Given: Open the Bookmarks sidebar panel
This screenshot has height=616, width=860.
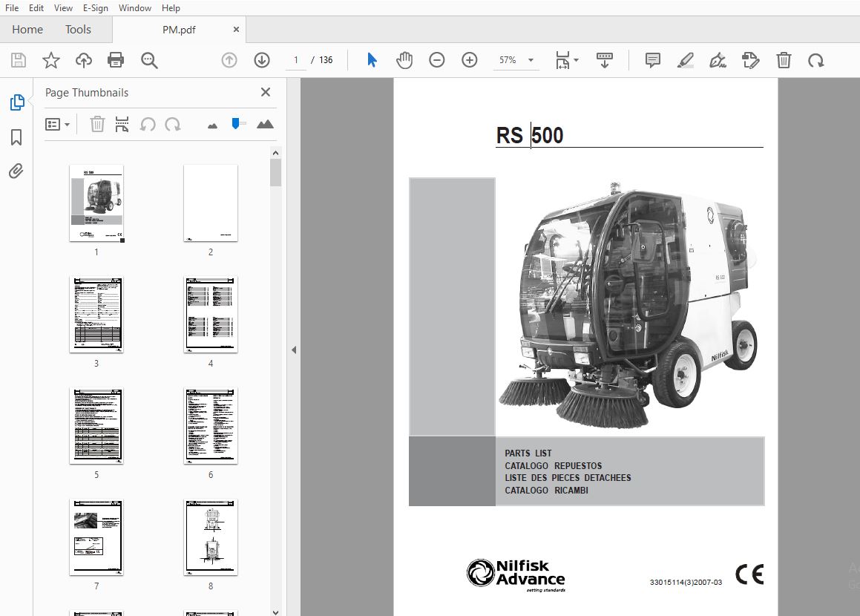Looking at the screenshot, I should [x=16, y=137].
